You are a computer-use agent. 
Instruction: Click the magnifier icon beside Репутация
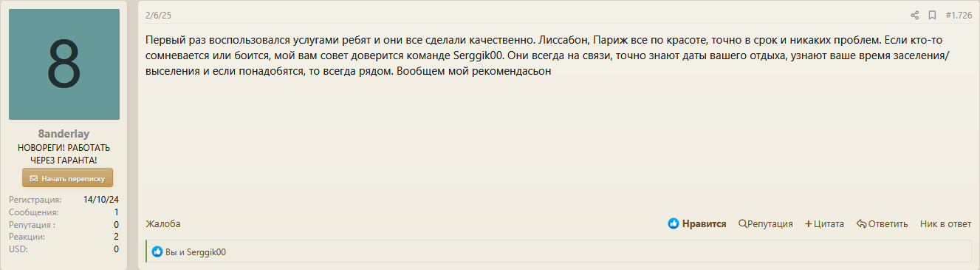click(743, 223)
